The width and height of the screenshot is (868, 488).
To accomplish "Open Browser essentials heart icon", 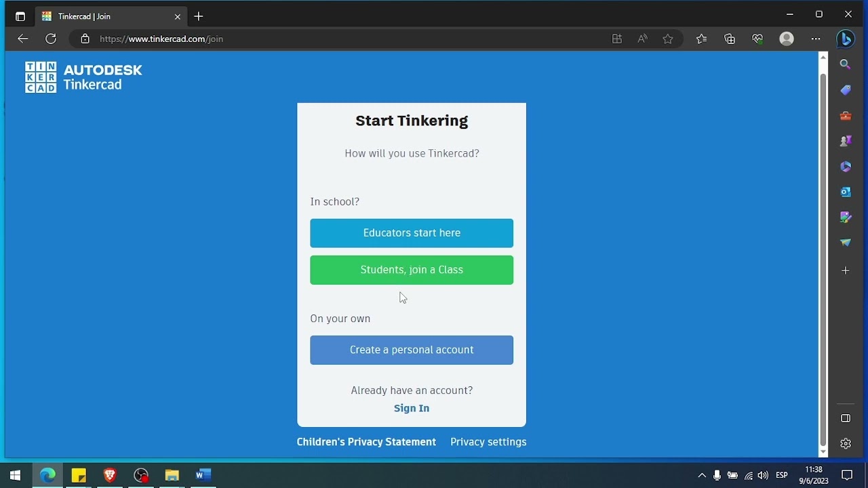I will point(758,39).
